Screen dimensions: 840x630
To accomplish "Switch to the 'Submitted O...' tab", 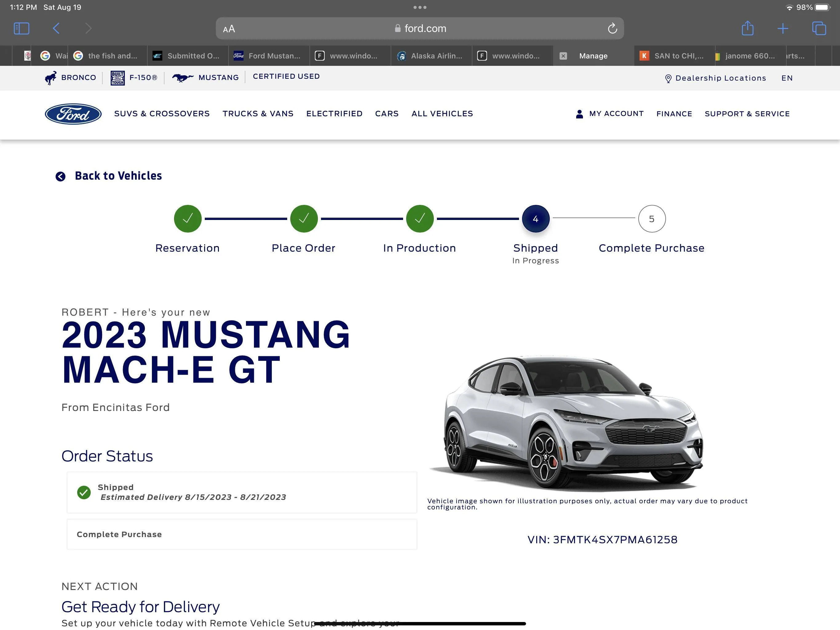I will 188,56.
